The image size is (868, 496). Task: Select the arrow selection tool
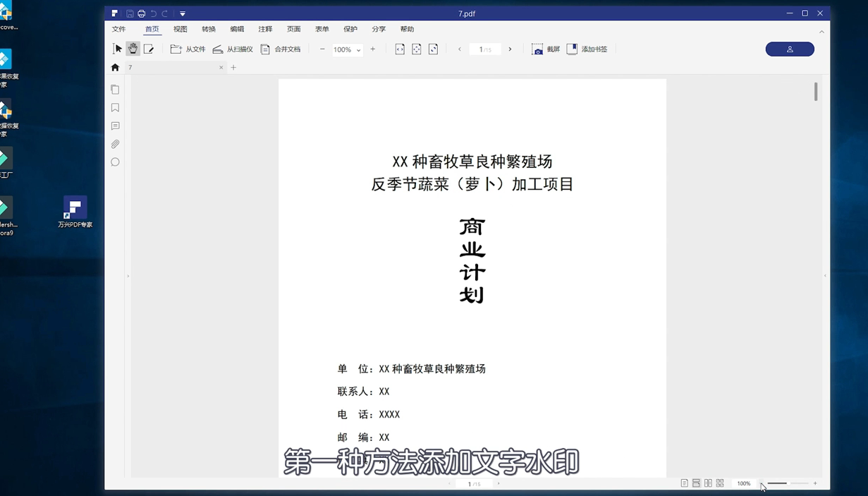click(x=118, y=49)
